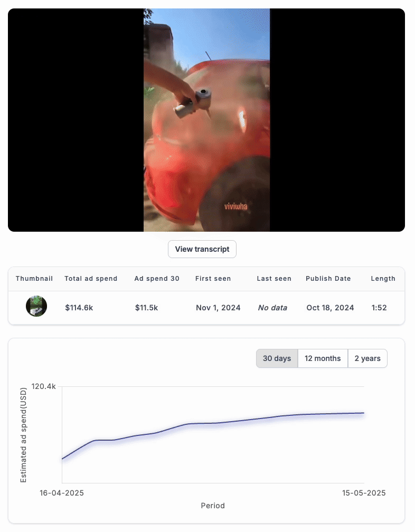Image resolution: width=415 pixels, height=532 pixels.
Task: Click the Oct 18, 2024 publish date
Action: 330,308
